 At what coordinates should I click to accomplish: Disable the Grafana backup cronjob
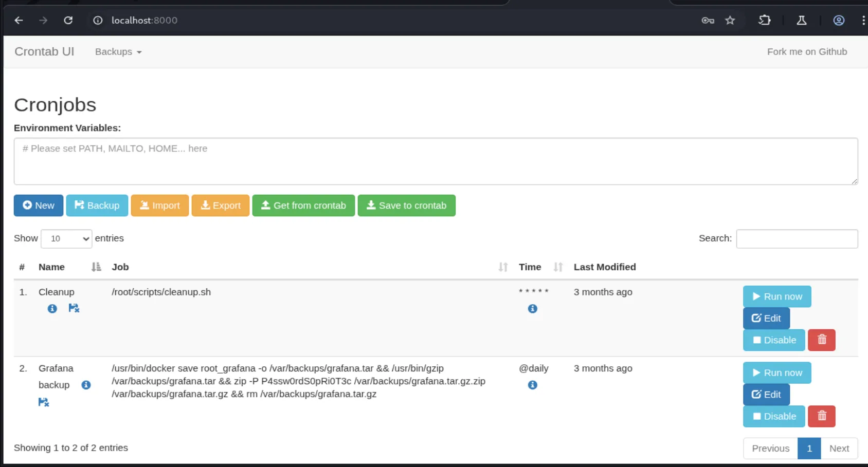[773, 417]
